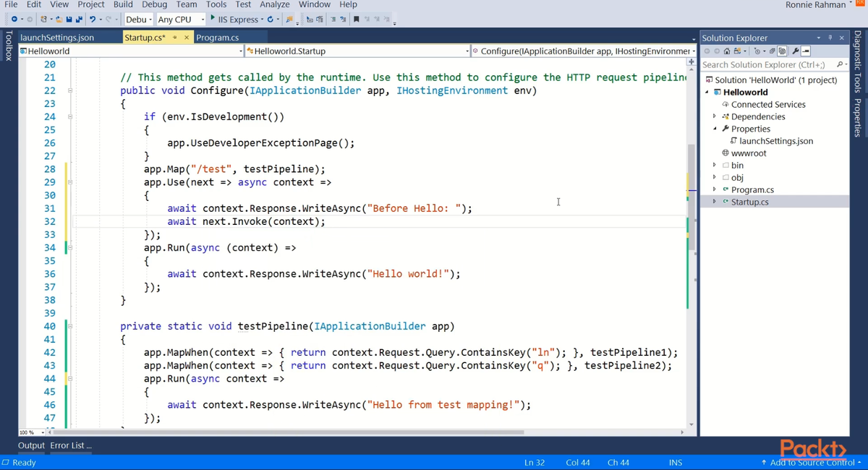The width and height of the screenshot is (868, 470).
Task: Click the browser refresh icon after IIS Express
Action: (270, 20)
